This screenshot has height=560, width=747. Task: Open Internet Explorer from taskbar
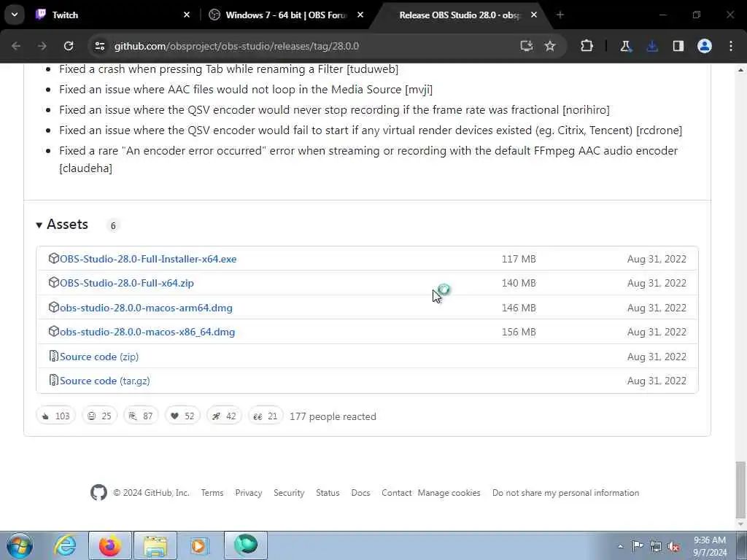point(65,545)
